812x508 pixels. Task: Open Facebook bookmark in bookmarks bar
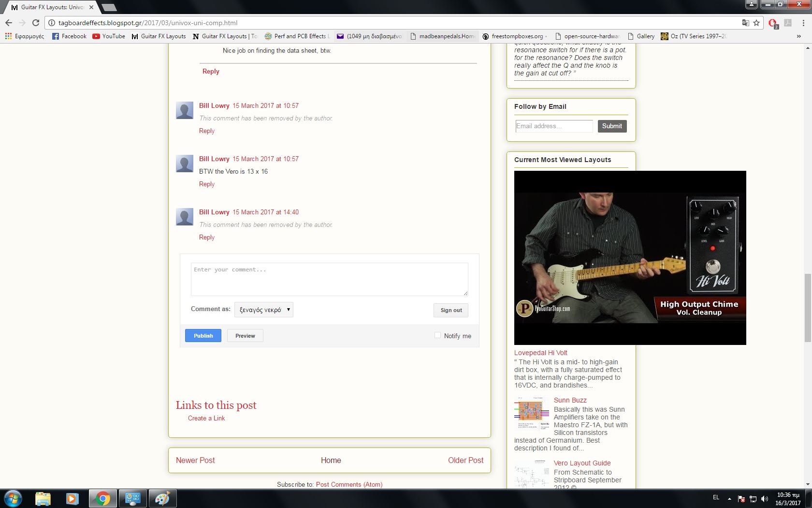[69, 36]
